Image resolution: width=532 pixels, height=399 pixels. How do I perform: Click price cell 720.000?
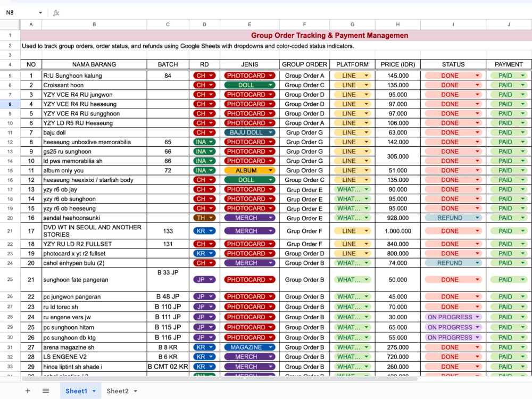[x=397, y=357]
